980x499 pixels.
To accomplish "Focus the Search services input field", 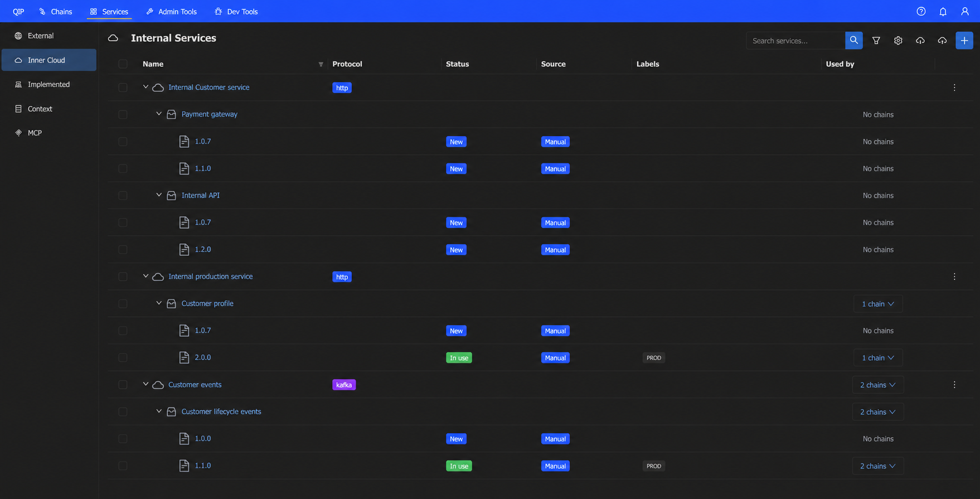I will point(795,40).
